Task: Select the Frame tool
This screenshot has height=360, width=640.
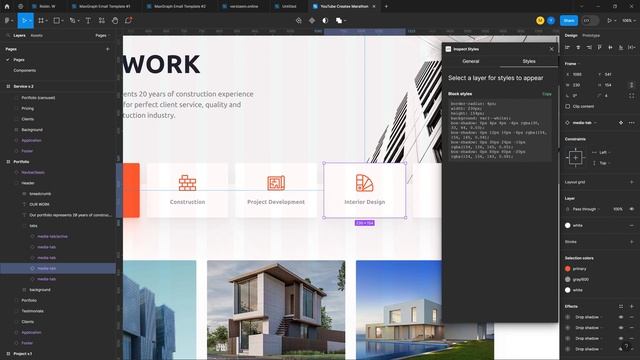Action: (x=41, y=20)
